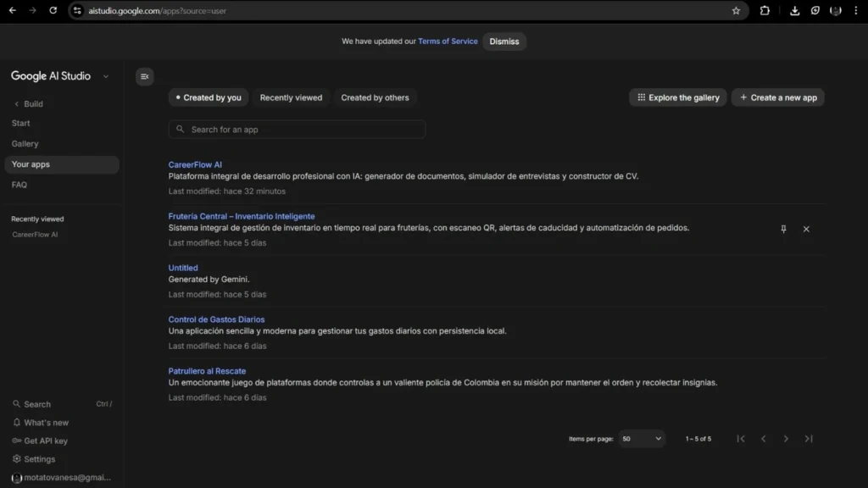Image resolution: width=868 pixels, height=488 pixels.
Task: Go to the previous page arrow
Action: [x=763, y=439]
